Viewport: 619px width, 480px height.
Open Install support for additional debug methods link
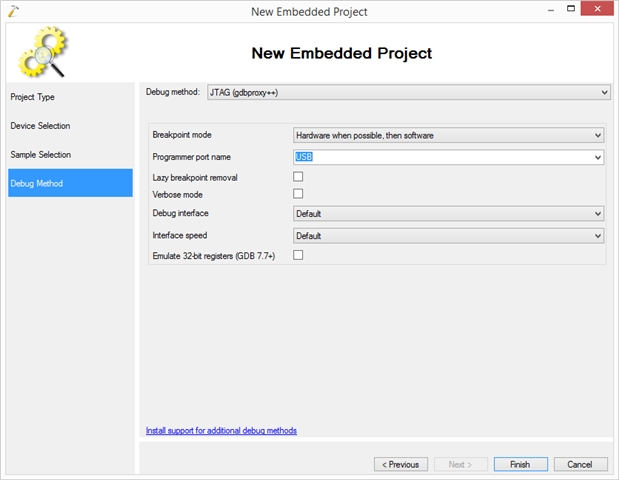pos(221,431)
